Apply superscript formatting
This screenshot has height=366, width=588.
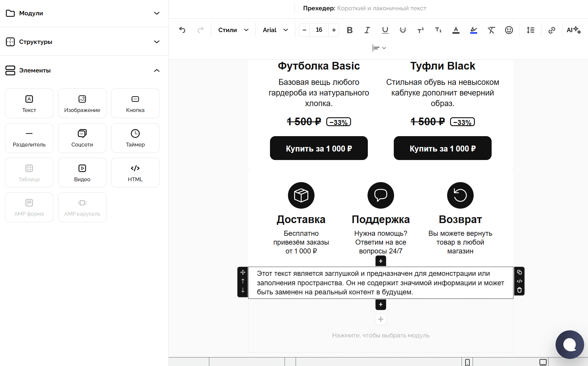pos(421,30)
